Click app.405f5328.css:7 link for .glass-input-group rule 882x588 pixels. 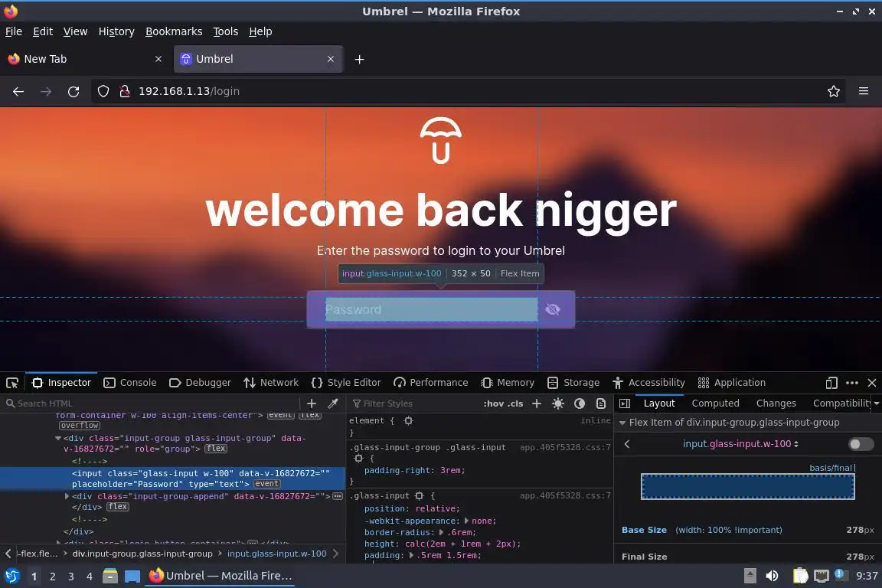565,447
